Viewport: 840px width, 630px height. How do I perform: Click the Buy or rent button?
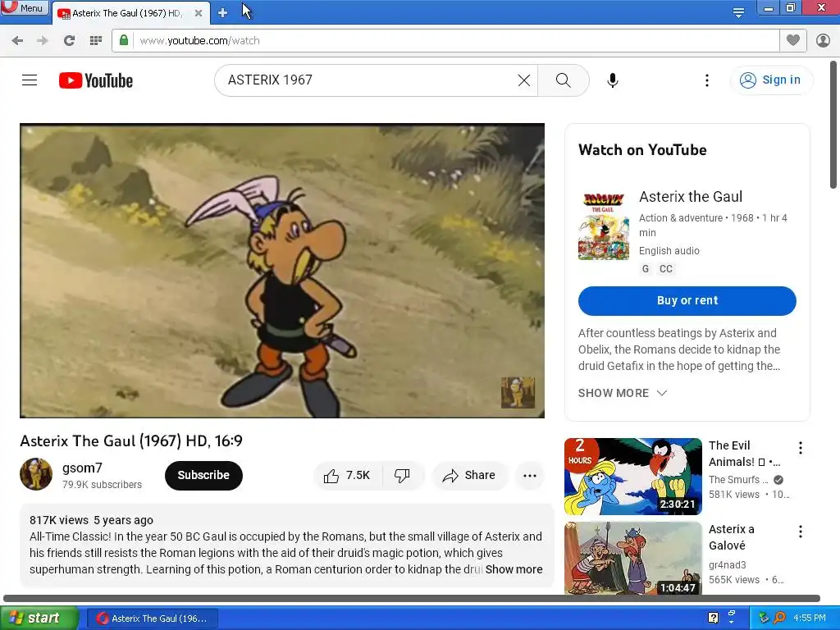pyautogui.click(x=687, y=300)
